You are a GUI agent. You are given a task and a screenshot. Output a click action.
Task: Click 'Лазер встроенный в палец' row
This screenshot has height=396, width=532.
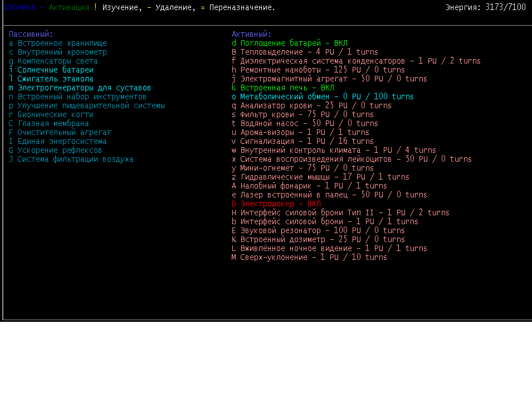point(329,195)
